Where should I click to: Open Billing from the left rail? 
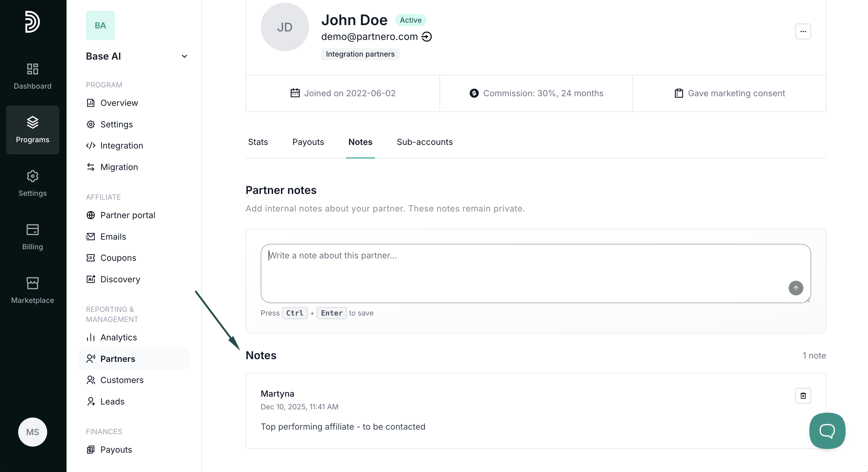[x=32, y=237]
